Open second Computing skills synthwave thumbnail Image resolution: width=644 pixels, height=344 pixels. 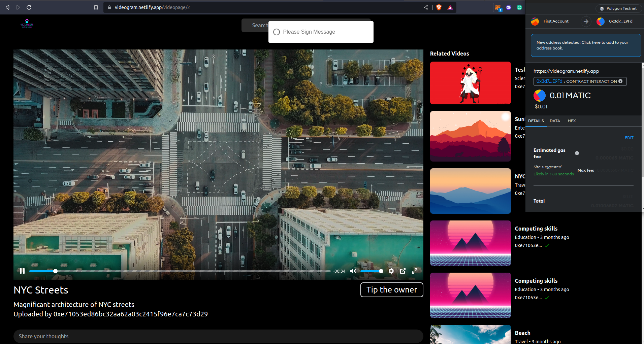(471, 295)
